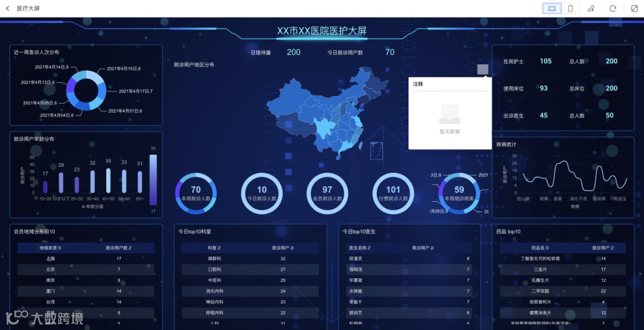The image size is (644, 330).
Task: Click the 依那普利片 drug row
Action: tap(563, 301)
